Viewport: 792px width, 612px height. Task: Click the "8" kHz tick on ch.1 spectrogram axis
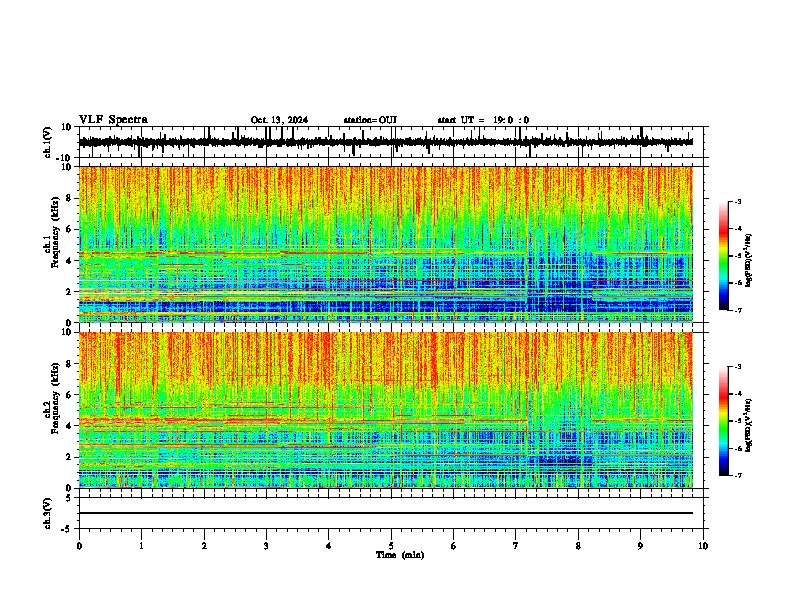[69, 198]
